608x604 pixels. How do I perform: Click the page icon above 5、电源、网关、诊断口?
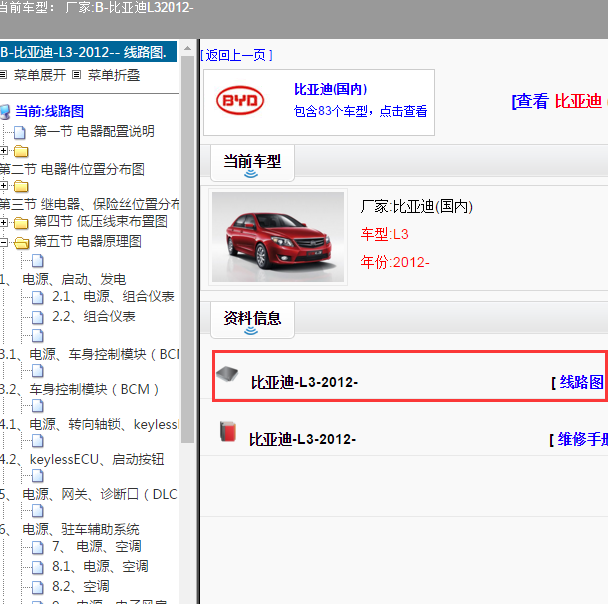click(38, 475)
